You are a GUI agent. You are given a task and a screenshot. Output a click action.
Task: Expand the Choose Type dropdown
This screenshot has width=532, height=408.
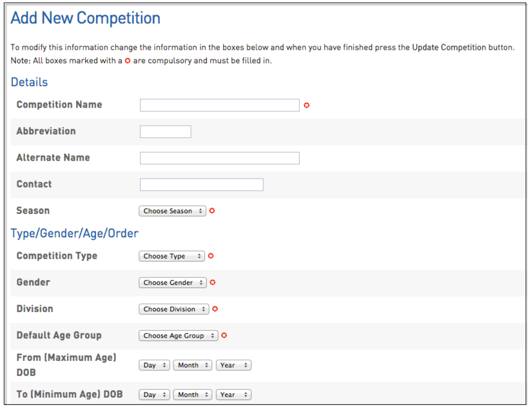(x=172, y=256)
